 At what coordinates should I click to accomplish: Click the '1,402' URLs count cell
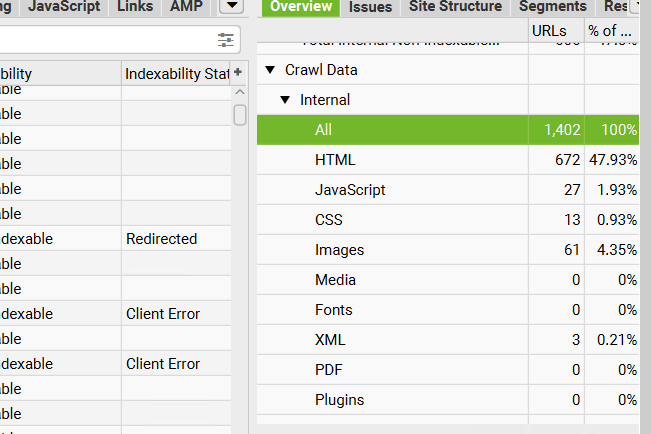[x=556, y=130]
